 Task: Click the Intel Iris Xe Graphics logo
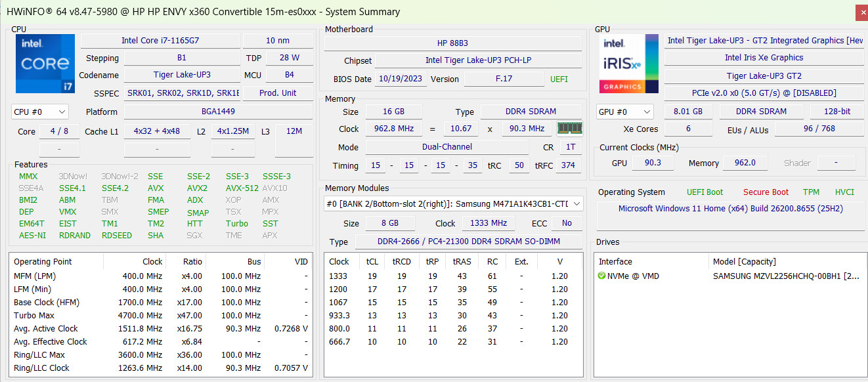(x=628, y=64)
